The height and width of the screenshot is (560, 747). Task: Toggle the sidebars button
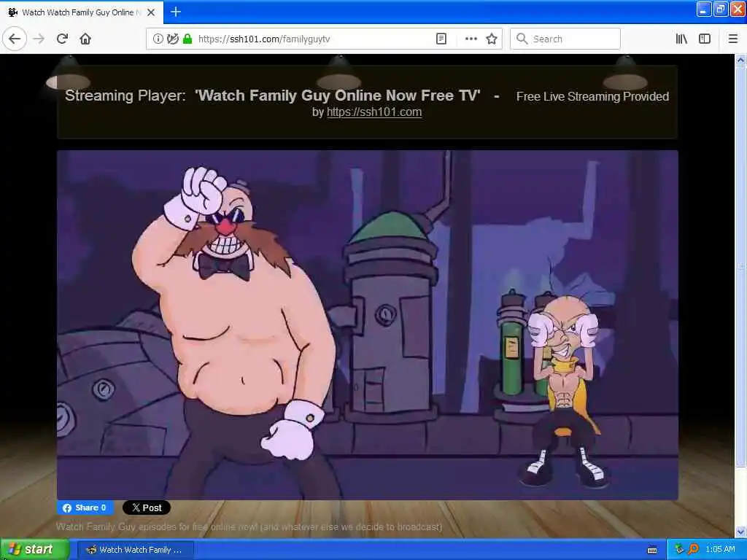(x=705, y=39)
